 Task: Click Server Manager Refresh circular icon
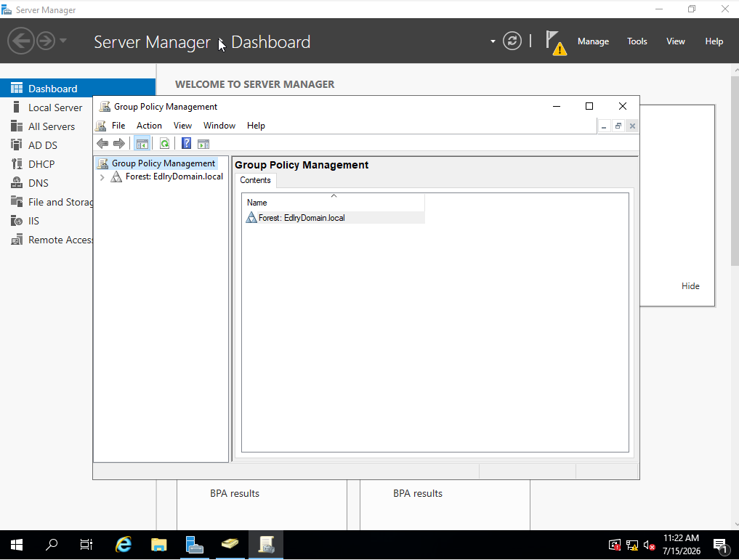(512, 41)
